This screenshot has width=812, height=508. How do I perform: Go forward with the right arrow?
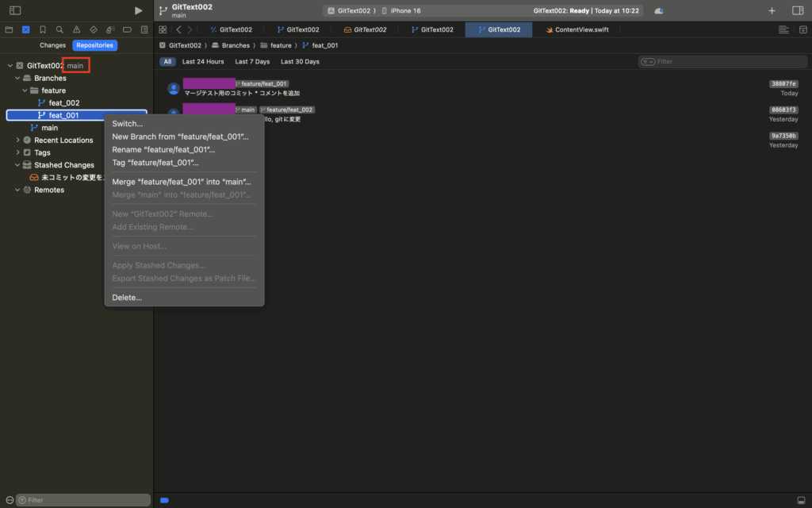click(190, 29)
